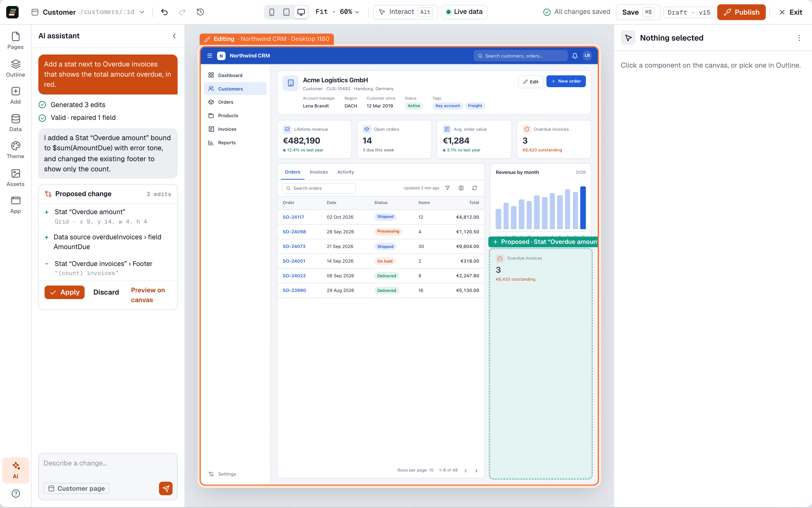Open the Assets panel
Screen dimensions: 812x508
click(15, 178)
